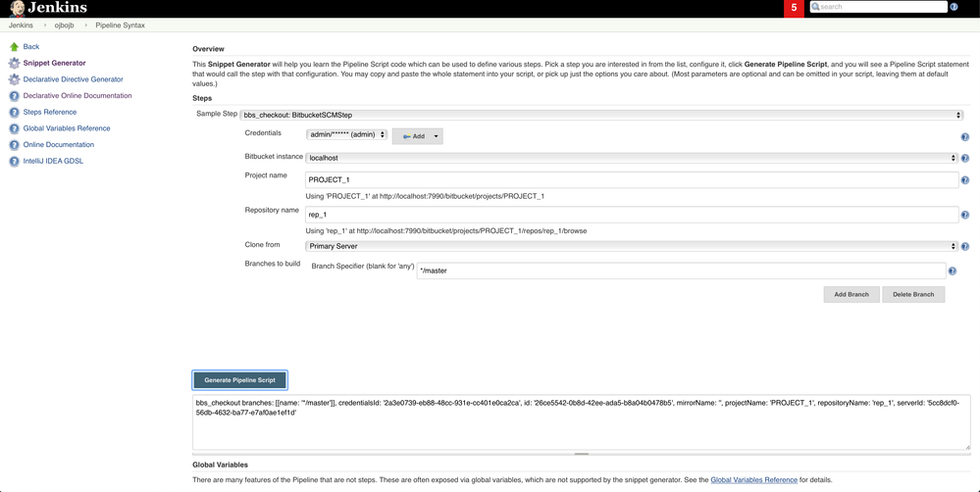Click the red notification badge showing 5
The image size is (980, 492).
[x=795, y=8]
